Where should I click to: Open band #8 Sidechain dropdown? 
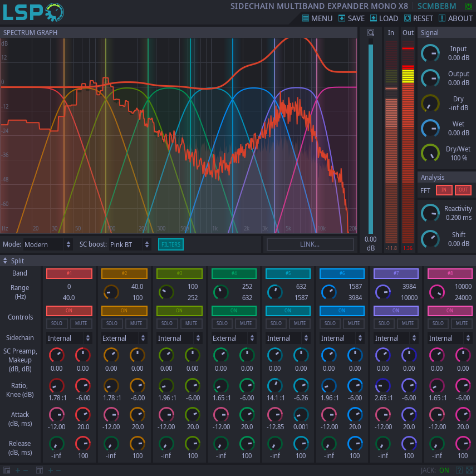point(450,338)
